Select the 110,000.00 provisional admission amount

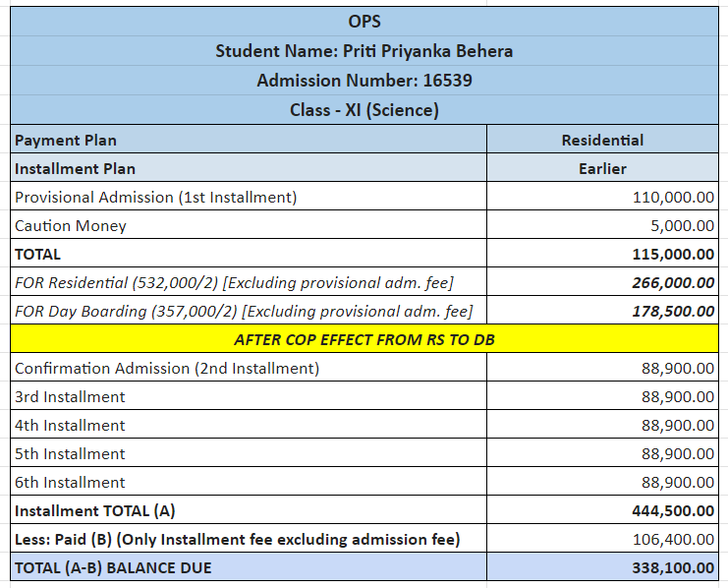[673, 197]
